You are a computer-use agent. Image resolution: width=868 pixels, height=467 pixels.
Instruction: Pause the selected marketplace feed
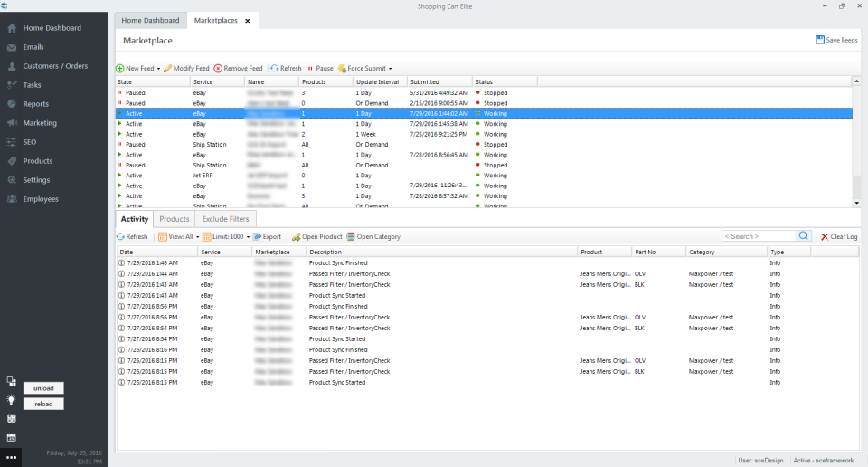[319, 68]
